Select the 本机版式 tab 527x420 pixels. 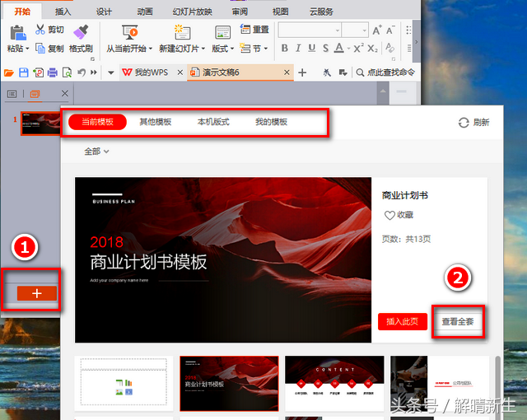point(213,122)
